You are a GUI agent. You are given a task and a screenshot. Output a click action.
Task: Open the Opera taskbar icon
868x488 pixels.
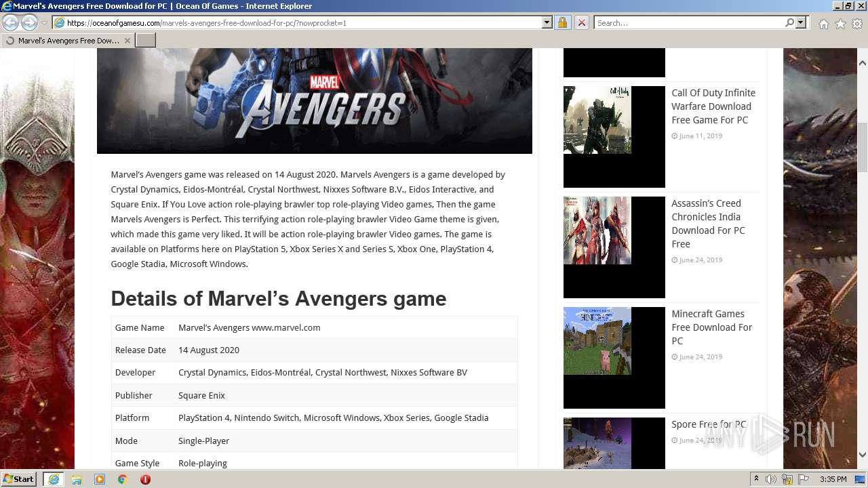coord(145,479)
